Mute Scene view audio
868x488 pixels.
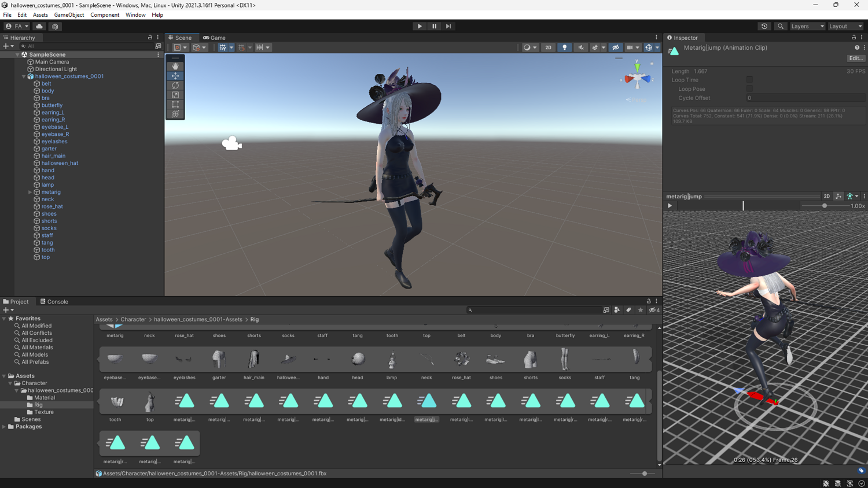[580, 47]
